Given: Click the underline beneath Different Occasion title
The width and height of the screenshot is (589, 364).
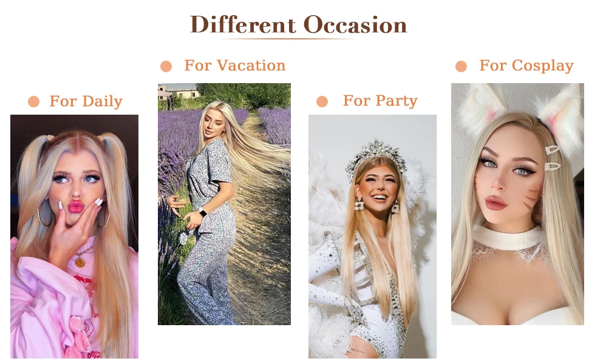Looking at the screenshot, I should point(289,38).
